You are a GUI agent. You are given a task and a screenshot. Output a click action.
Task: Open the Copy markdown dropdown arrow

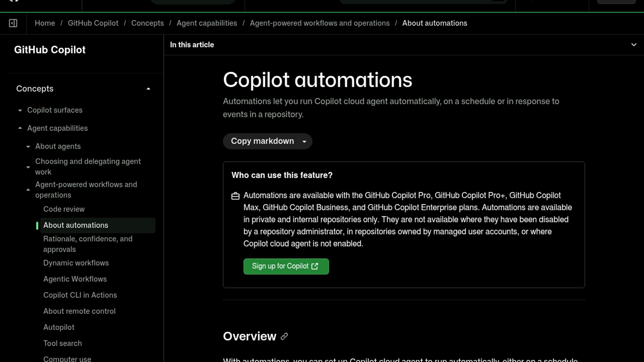pos(304,141)
